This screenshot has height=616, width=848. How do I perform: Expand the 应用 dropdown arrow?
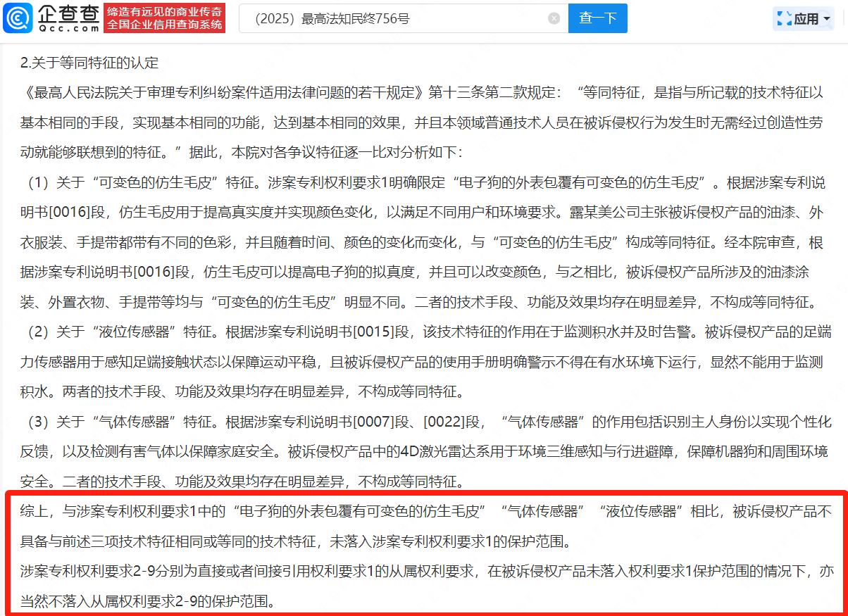coord(827,20)
